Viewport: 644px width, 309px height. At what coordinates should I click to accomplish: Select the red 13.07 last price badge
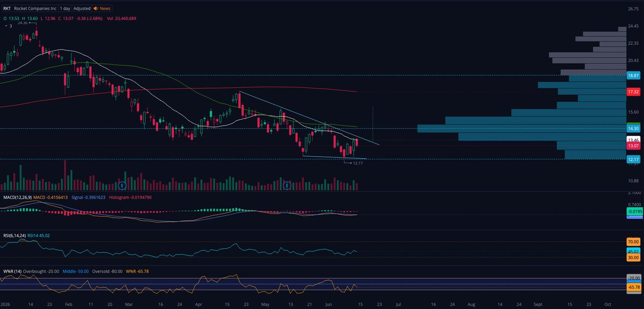click(633, 146)
